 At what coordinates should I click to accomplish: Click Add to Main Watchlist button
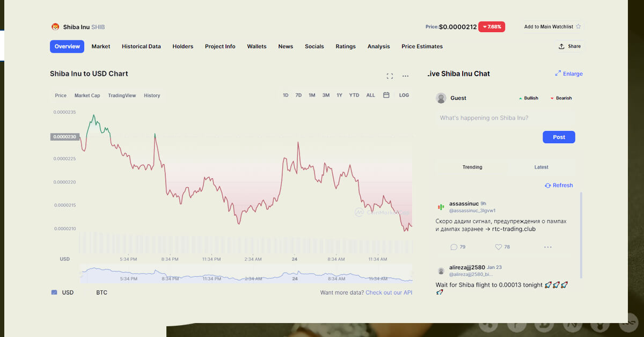click(x=553, y=26)
